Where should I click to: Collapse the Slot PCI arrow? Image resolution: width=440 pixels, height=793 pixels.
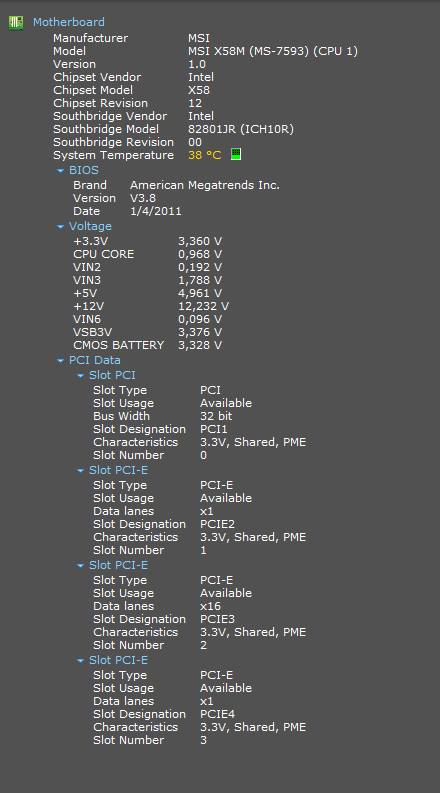80,376
